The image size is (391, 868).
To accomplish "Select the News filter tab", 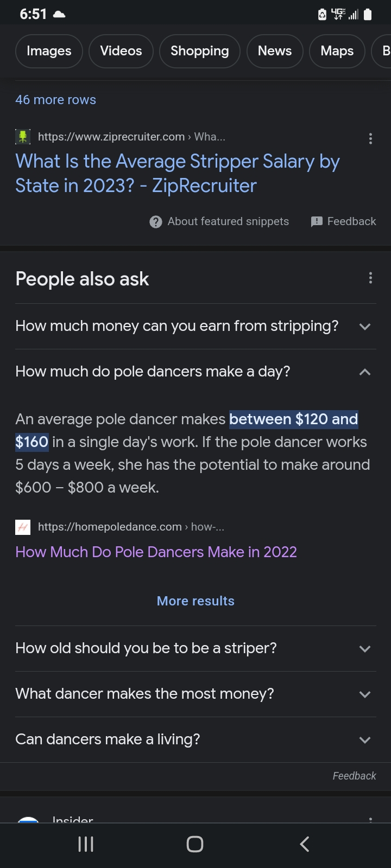I will (275, 51).
